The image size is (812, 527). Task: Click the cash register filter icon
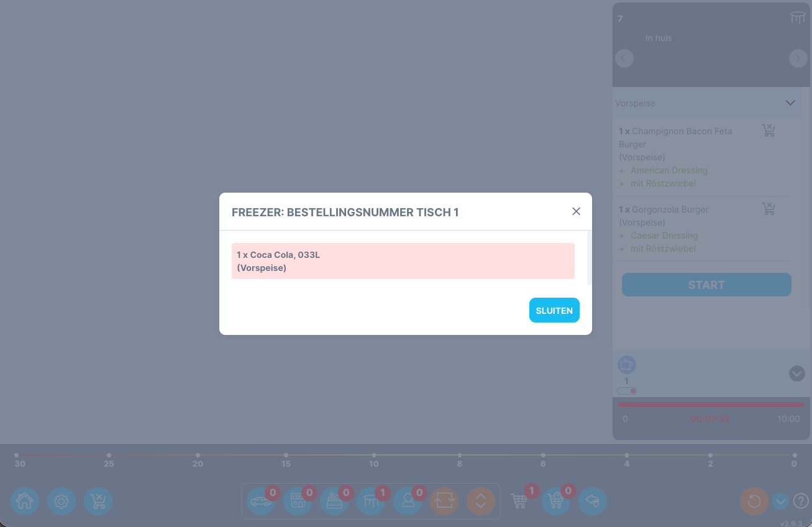[334, 501]
